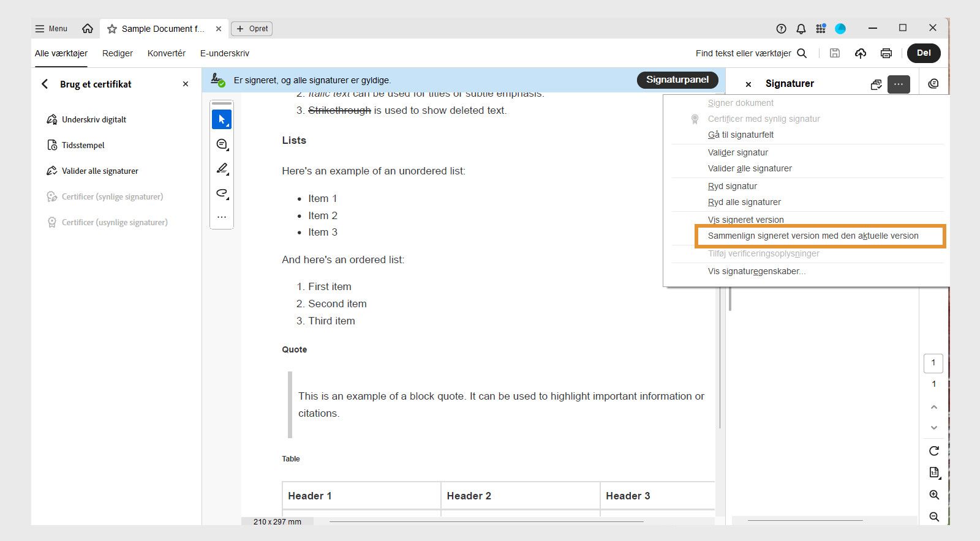Screen dimensions: 980x541
Task: Select Underskriv digitalt tool
Action: 87,119
